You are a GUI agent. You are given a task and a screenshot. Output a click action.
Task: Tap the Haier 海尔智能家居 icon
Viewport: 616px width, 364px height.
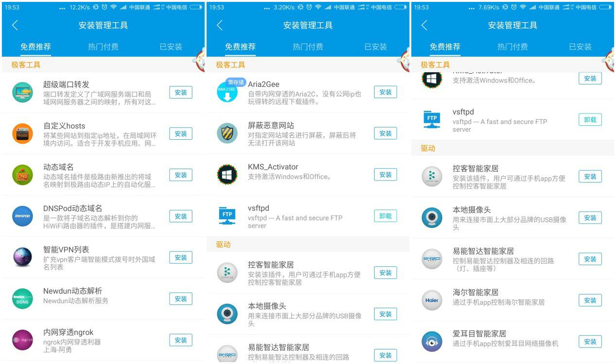[432, 300]
